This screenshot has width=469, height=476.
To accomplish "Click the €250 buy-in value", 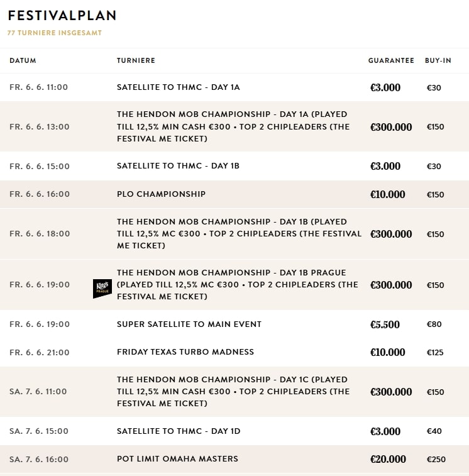I will [x=436, y=460].
